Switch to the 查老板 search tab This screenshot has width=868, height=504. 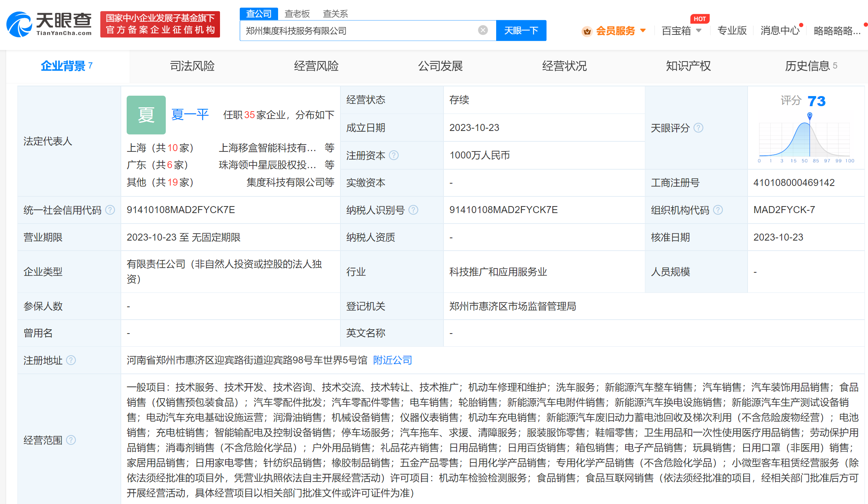tap(297, 14)
